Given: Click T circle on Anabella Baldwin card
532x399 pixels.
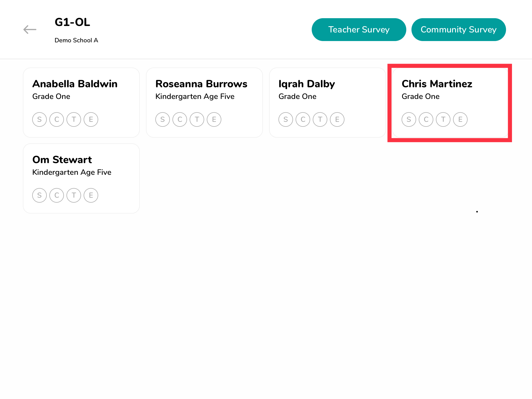Looking at the screenshot, I should [x=74, y=119].
